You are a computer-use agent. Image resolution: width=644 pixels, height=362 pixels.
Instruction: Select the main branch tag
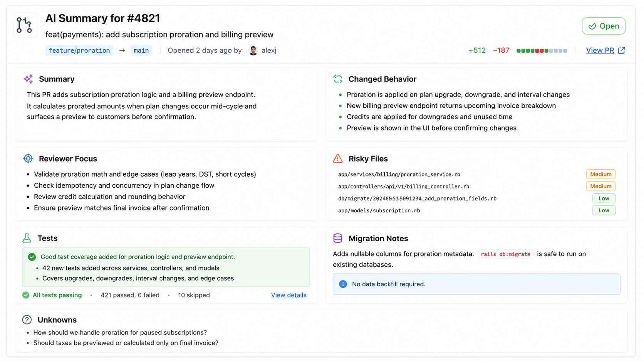pos(141,50)
